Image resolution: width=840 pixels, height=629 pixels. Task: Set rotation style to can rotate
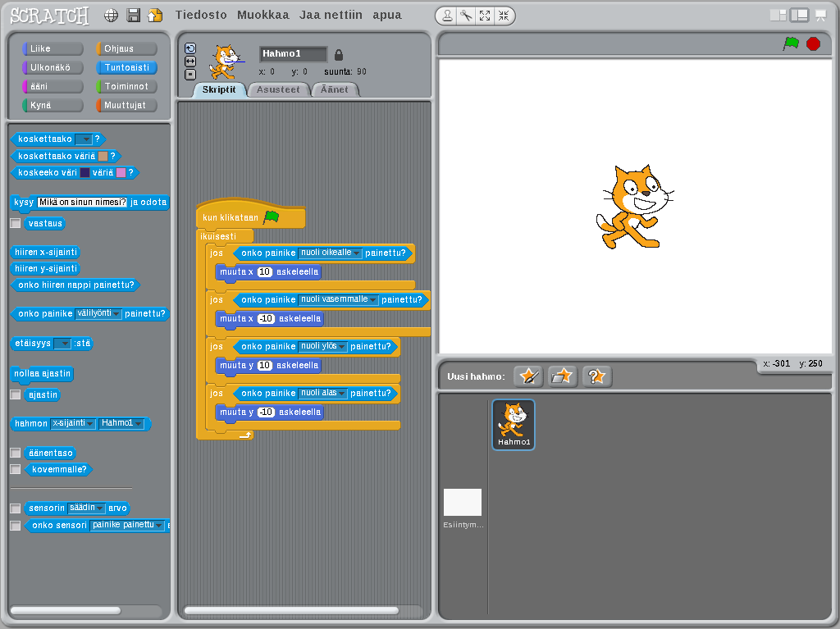(190, 48)
